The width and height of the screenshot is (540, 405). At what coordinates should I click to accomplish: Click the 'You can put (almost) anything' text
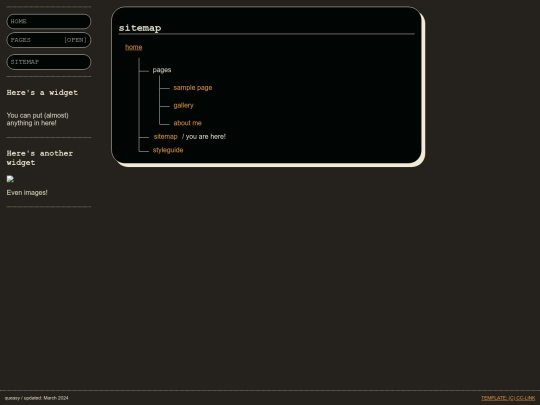click(x=38, y=119)
